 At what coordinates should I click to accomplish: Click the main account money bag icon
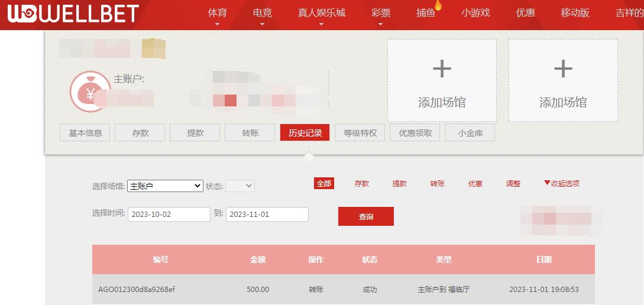(90, 91)
